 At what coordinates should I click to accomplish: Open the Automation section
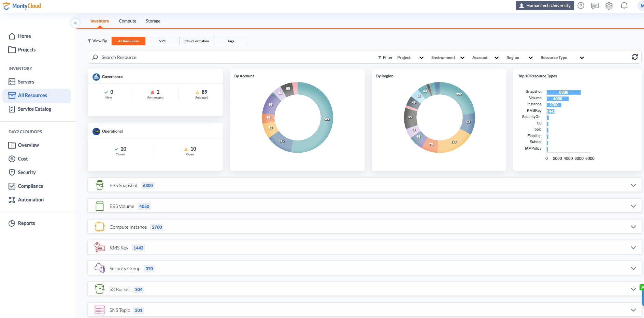31,199
